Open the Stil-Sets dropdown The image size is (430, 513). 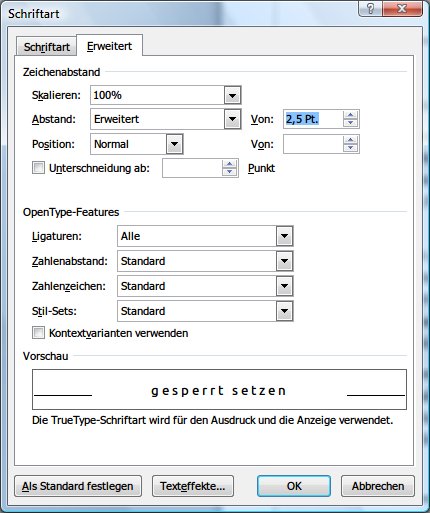pos(284,311)
